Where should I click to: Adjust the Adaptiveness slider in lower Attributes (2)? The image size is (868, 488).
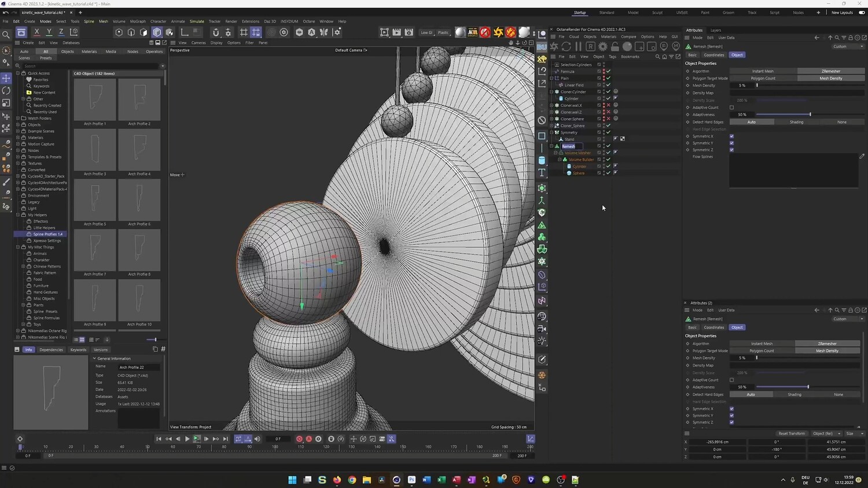point(808,387)
